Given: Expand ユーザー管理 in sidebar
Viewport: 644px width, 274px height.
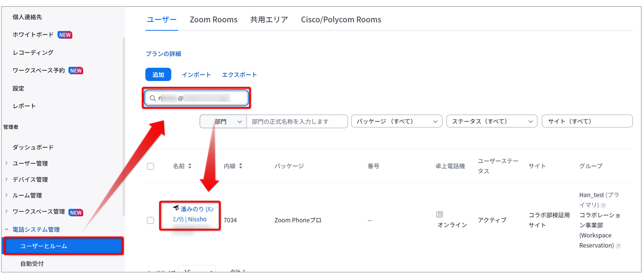Looking at the screenshot, I should [x=7, y=163].
